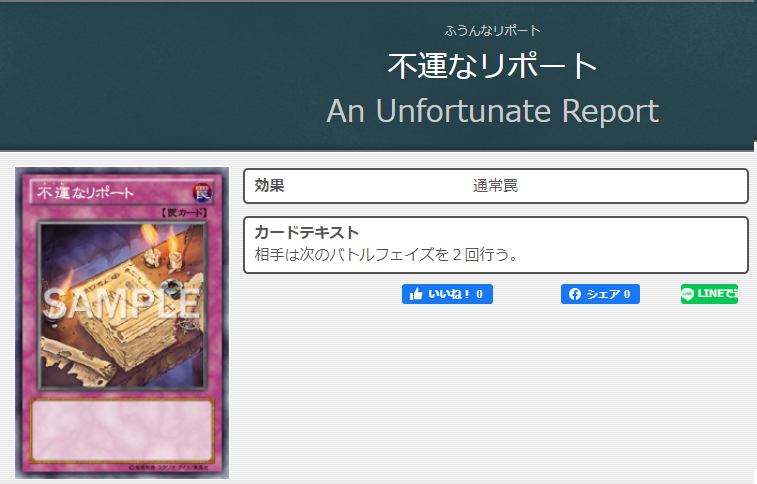The width and height of the screenshot is (757, 484).
Task: Click the candle flames in the card artwork
Action: (x=160, y=240)
